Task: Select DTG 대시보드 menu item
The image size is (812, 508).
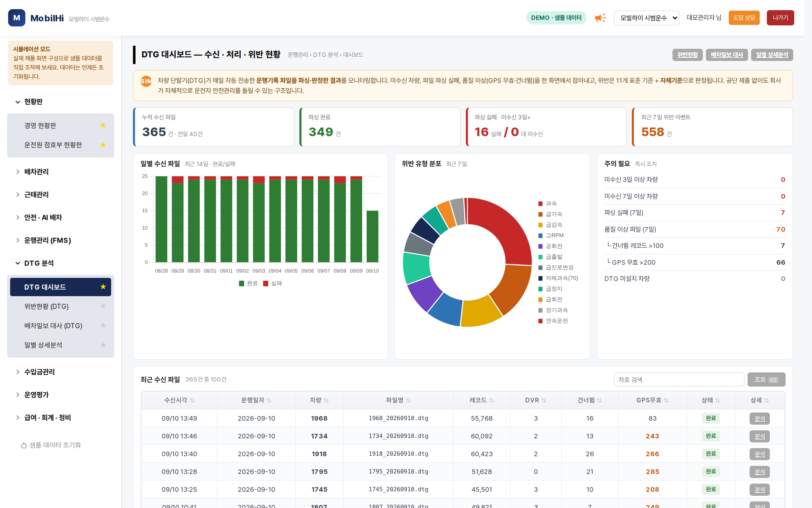Action: pyautogui.click(x=60, y=287)
